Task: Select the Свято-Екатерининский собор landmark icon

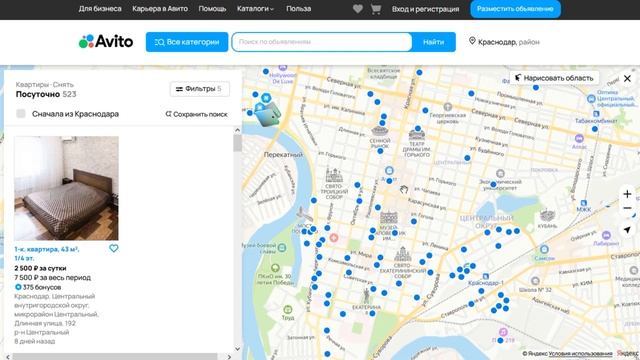Action: pyautogui.click(x=402, y=255)
